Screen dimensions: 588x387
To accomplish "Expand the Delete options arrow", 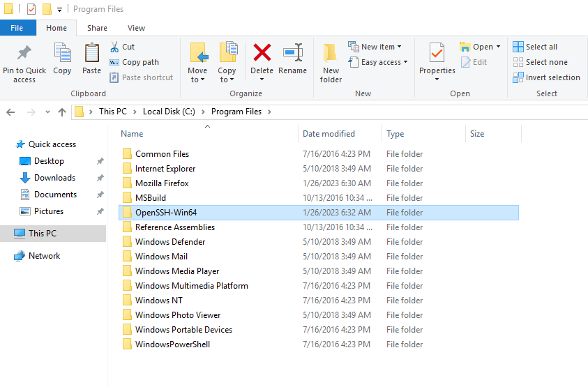I will 262,79.
